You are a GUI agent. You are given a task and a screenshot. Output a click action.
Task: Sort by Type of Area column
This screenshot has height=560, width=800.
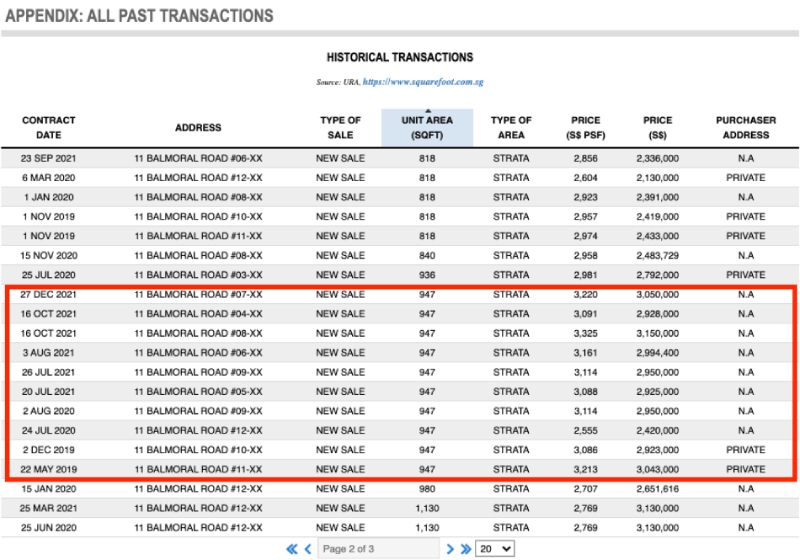(511, 127)
